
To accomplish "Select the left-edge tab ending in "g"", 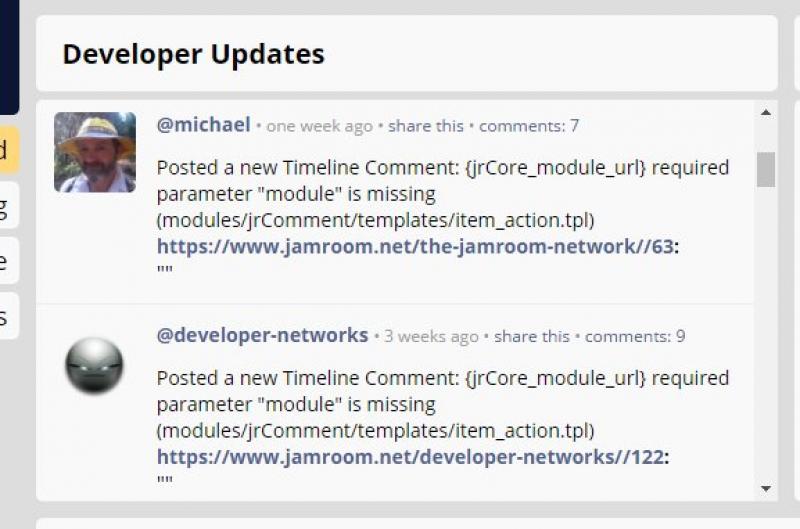I will pyautogui.click(x=7, y=206).
